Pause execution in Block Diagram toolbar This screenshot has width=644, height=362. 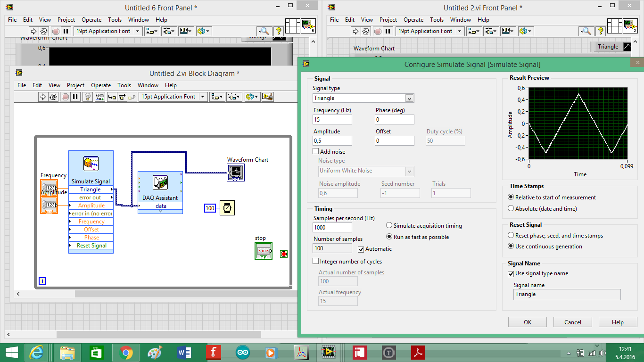click(75, 97)
